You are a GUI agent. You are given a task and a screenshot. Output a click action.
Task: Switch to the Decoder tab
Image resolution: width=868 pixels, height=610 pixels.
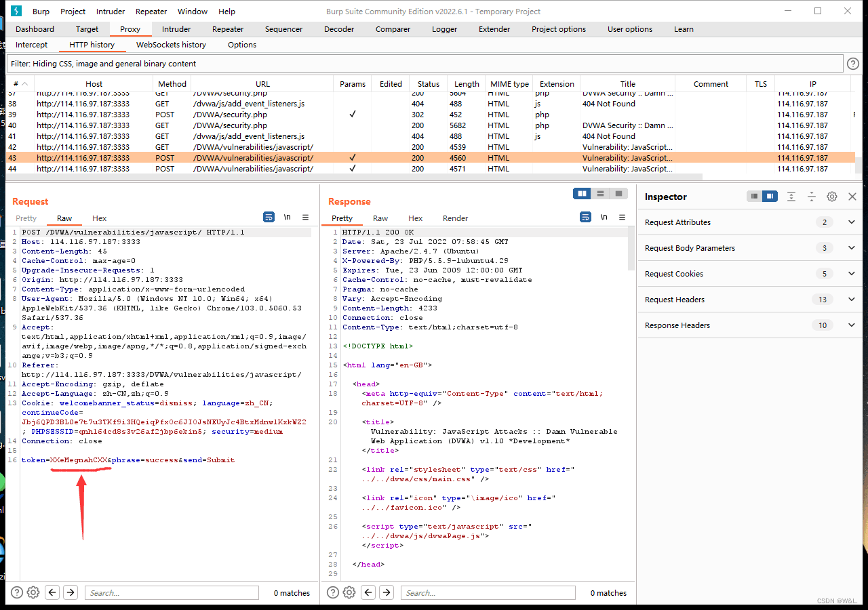coord(339,29)
